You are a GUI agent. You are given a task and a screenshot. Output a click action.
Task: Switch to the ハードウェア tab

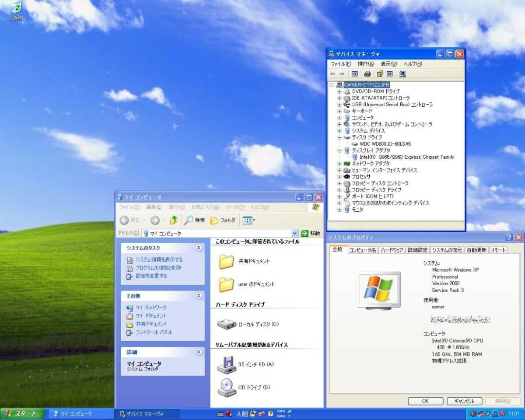[392, 250]
